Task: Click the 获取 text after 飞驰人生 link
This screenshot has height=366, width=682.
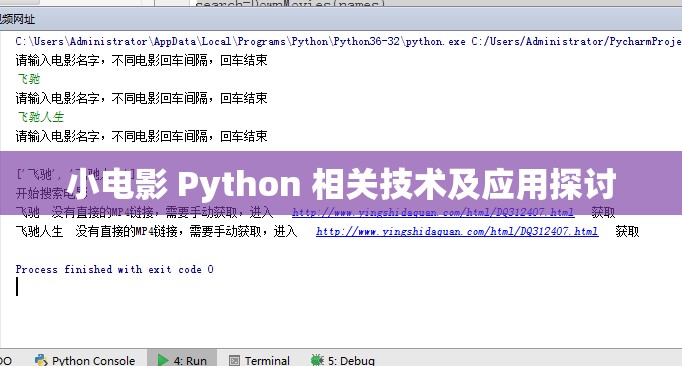Action: click(x=627, y=231)
